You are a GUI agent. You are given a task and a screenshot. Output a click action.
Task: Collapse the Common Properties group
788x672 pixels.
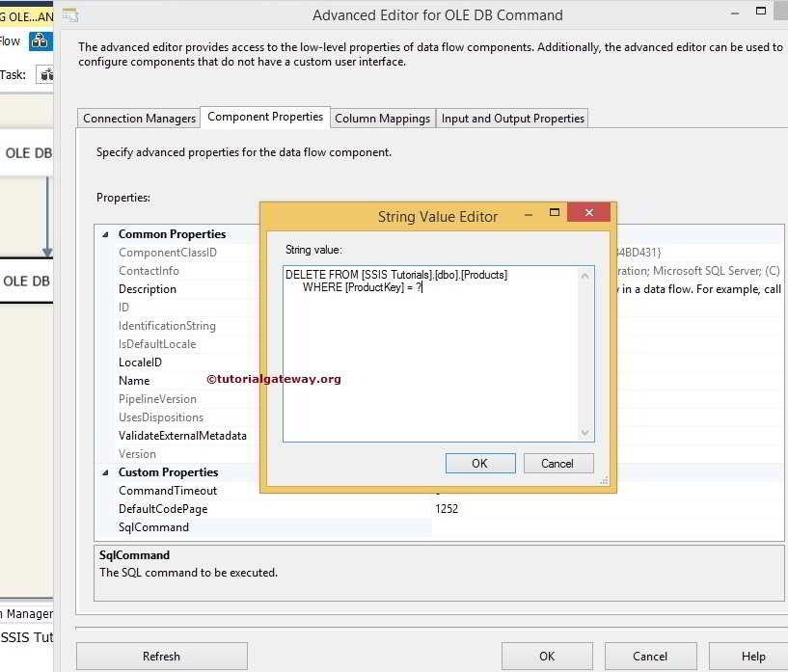(104, 233)
